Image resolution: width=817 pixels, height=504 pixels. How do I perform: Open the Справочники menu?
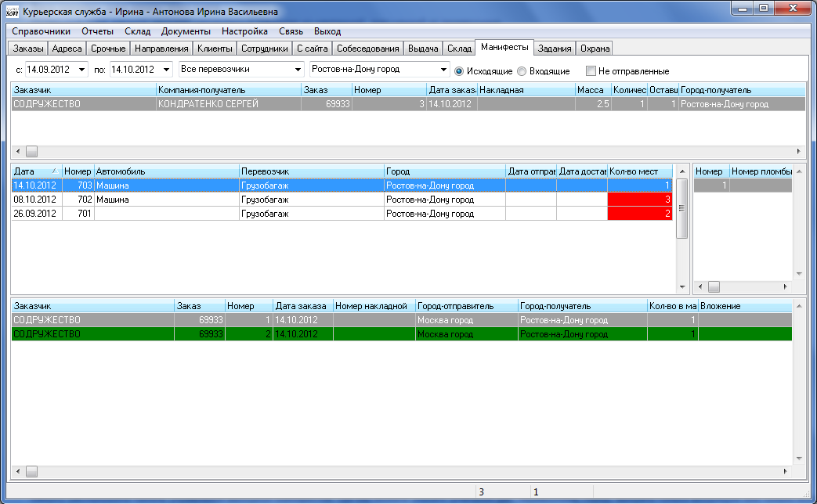[x=42, y=31]
